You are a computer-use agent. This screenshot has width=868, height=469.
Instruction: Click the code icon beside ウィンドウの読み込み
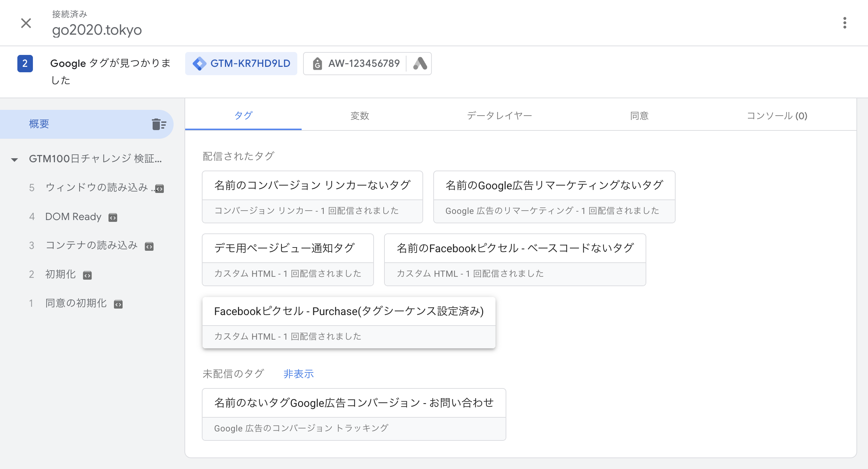click(159, 188)
